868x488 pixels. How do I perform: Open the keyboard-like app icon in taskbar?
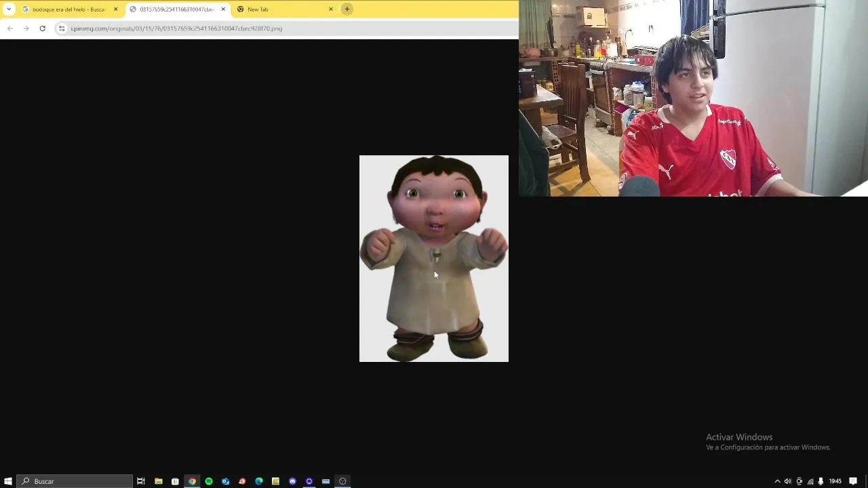click(x=325, y=481)
